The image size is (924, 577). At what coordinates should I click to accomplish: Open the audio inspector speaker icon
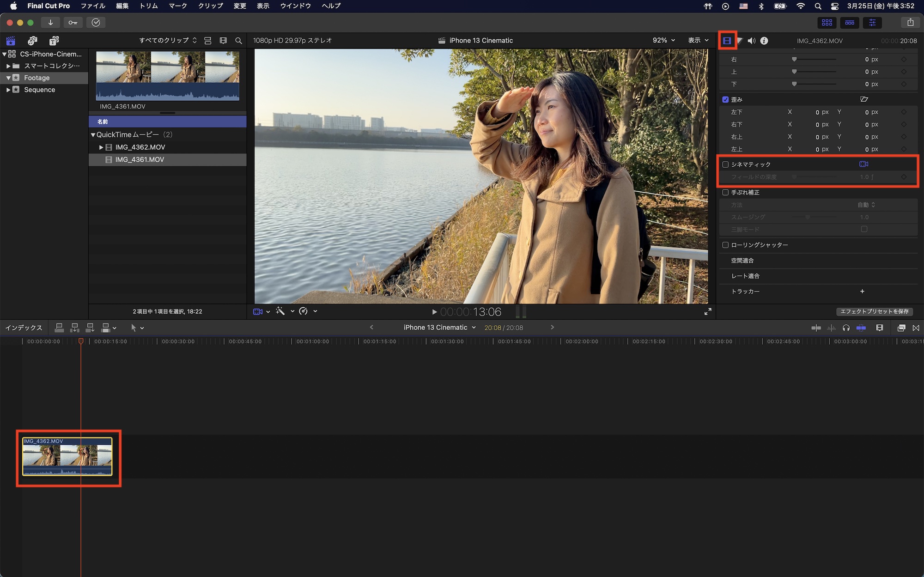(x=752, y=41)
